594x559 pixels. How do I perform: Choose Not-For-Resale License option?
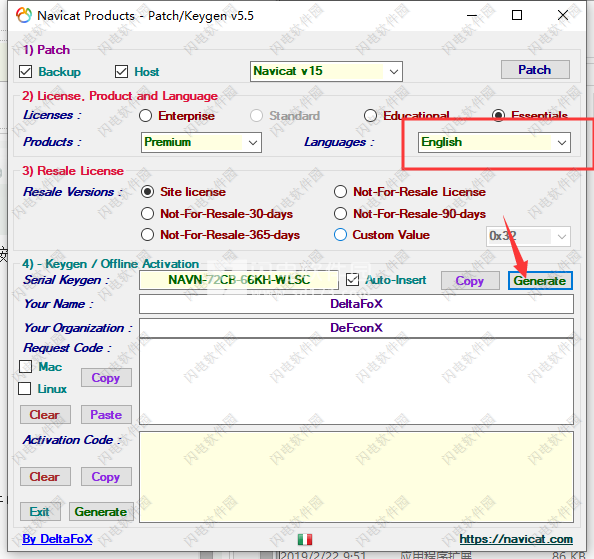(340, 192)
